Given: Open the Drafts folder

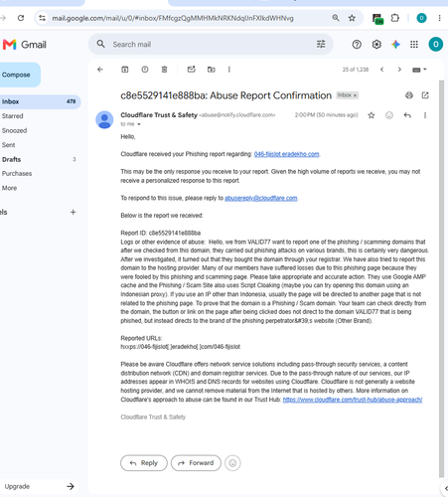Looking at the screenshot, I should pyautogui.click(x=12, y=159).
